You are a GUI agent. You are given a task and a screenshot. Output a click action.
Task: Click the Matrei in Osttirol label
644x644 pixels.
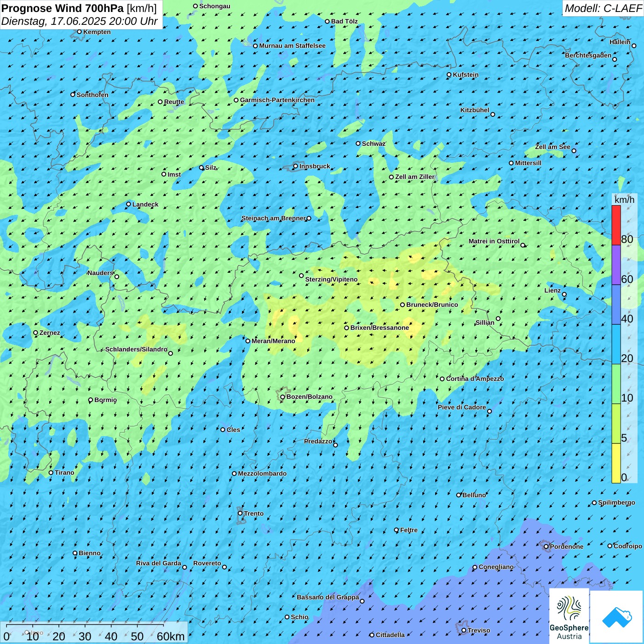494,241
